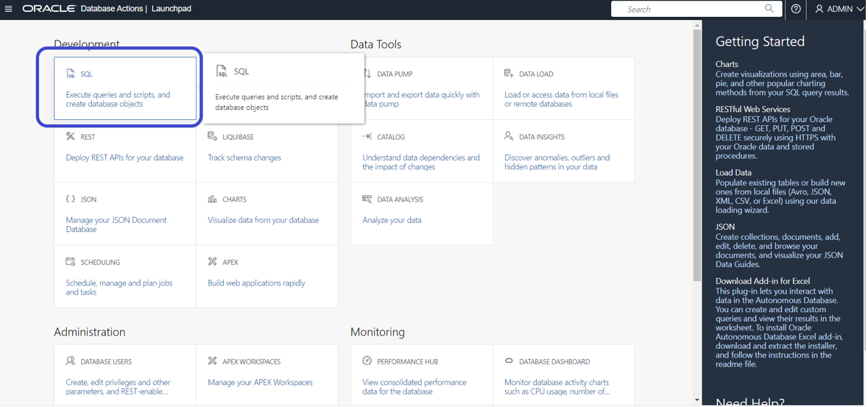Expand the ADMIN user dropdown arrow
Image resolution: width=868 pixels, height=407 pixels.
859,10
